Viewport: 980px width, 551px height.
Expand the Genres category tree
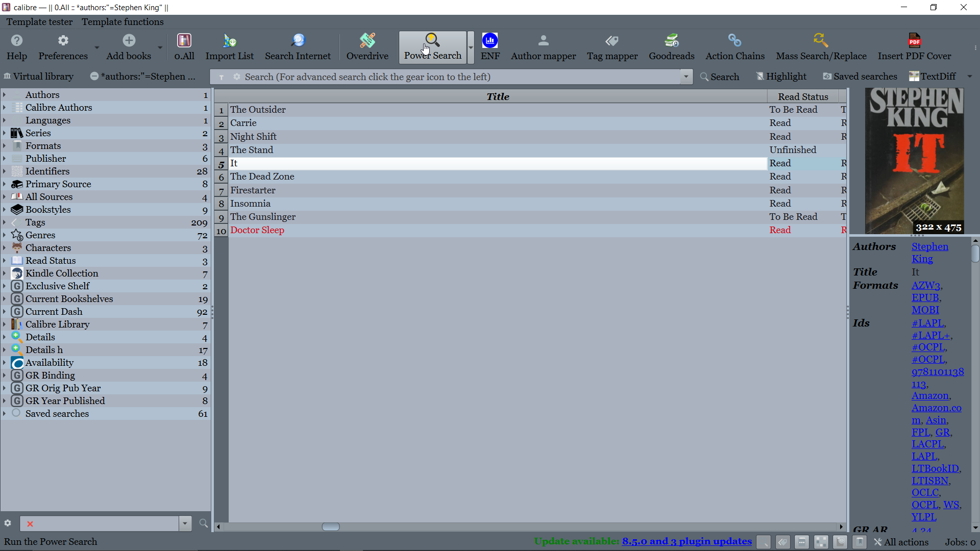tap(5, 235)
